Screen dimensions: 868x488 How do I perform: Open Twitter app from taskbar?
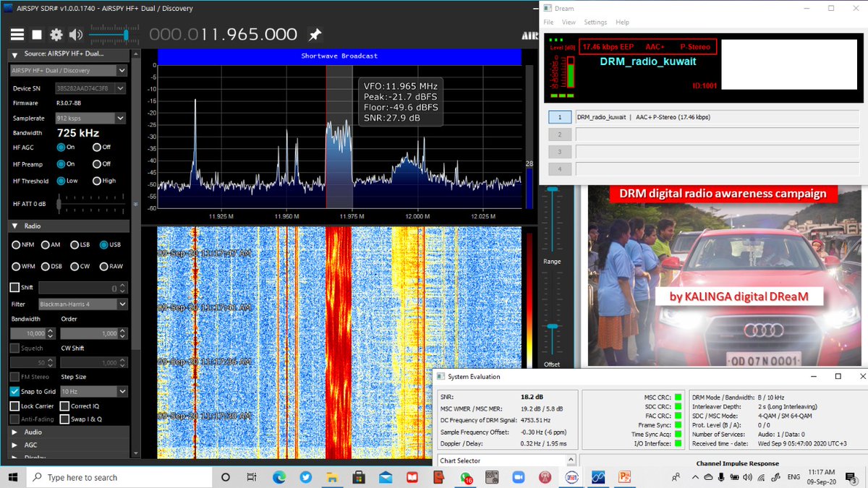(x=305, y=477)
